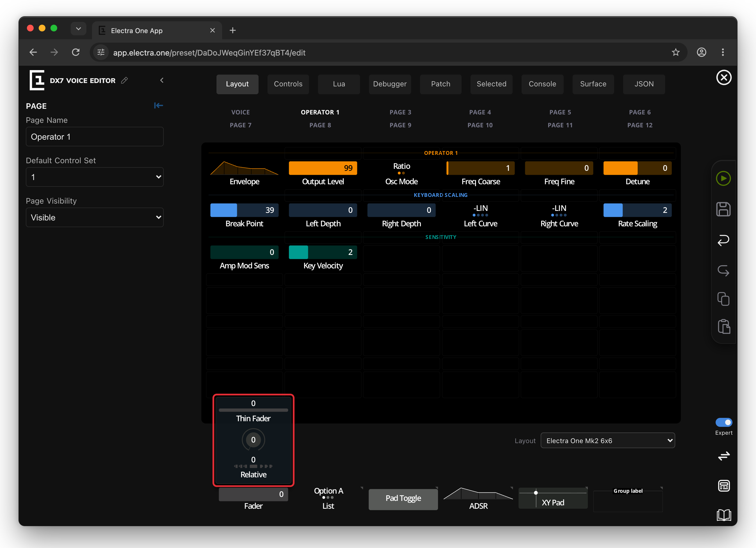Go to PAGE 7
This screenshot has height=548, width=756.
tap(241, 125)
